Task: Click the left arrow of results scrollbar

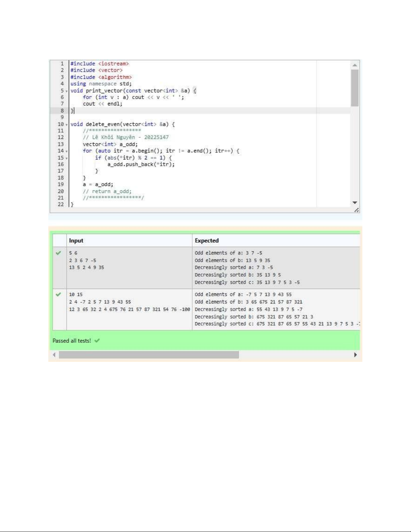Action: pyautogui.click(x=54, y=355)
